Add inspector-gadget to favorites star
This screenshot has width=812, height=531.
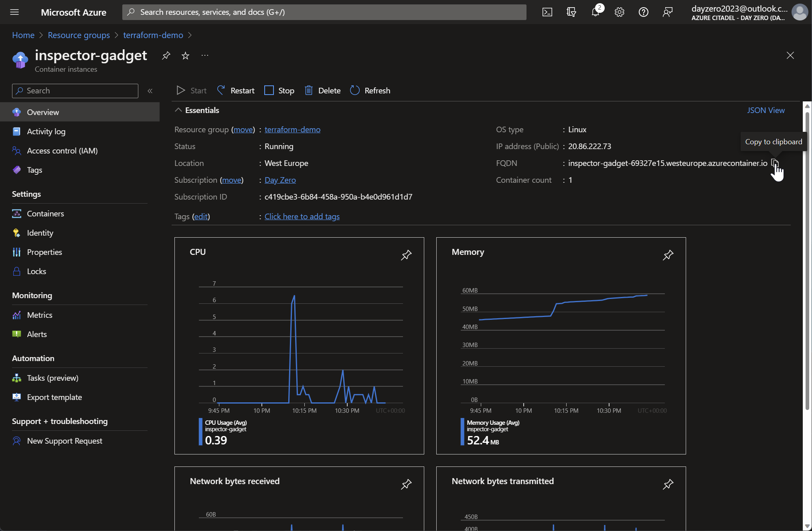pyautogui.click(x=185, y=55)
